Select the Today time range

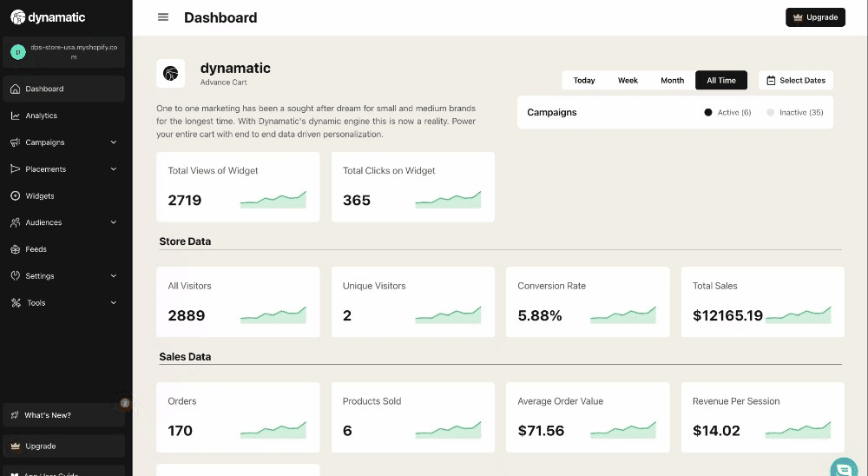[x=584, y=80]
